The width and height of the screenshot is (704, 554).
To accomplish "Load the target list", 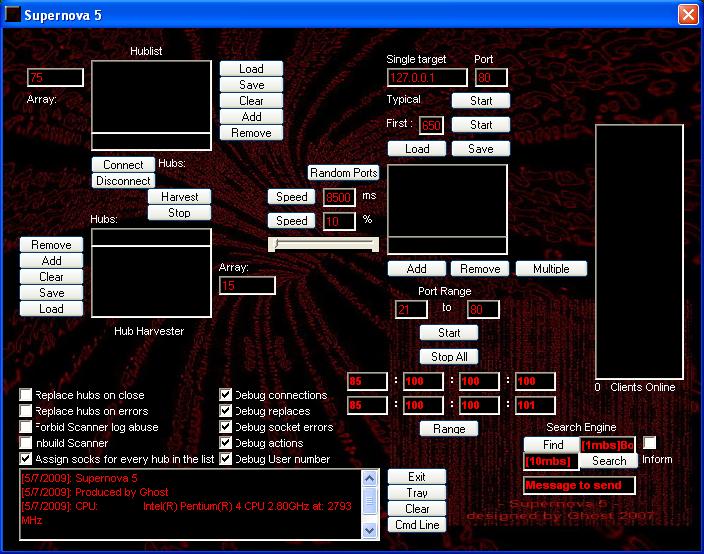I will 417,149.
